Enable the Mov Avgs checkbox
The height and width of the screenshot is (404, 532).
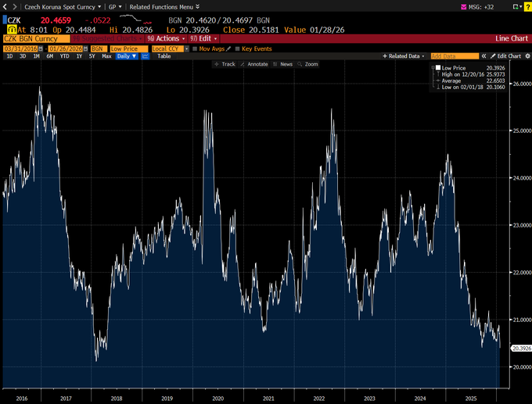click(196, 48)
